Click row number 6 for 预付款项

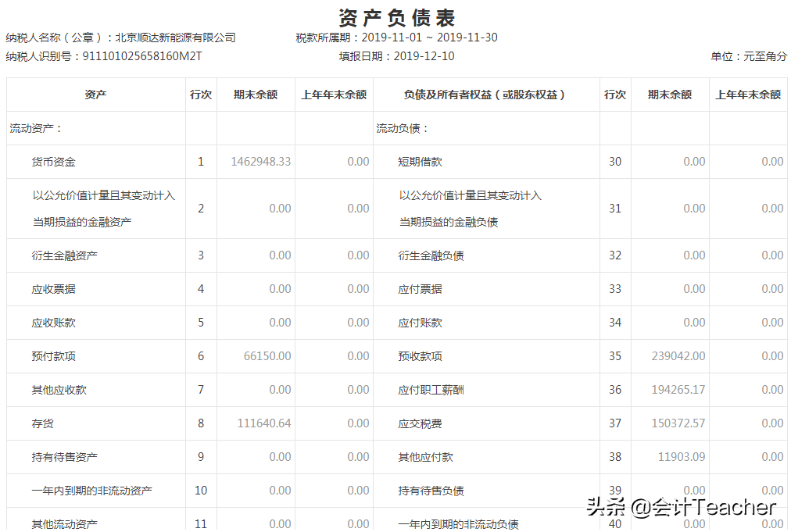201,356
